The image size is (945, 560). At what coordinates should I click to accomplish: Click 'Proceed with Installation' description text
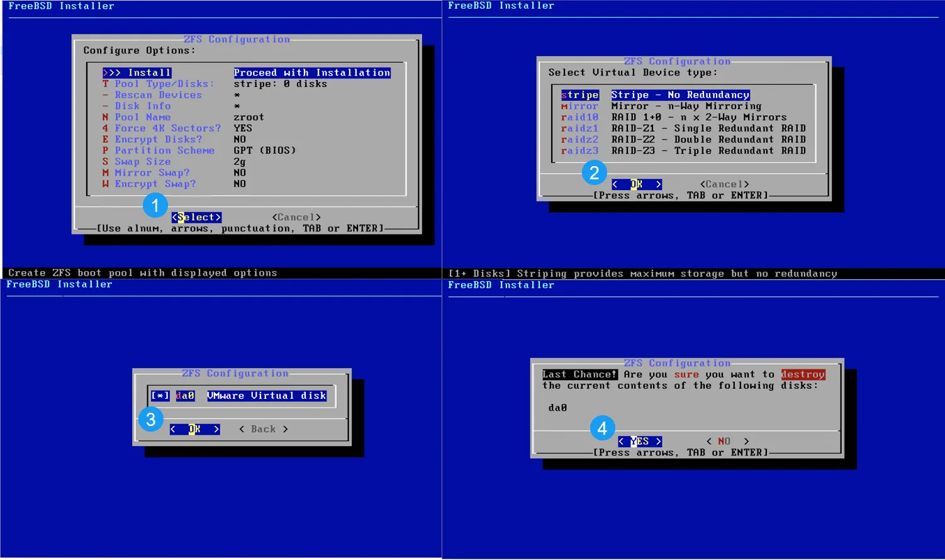[312, 73]
